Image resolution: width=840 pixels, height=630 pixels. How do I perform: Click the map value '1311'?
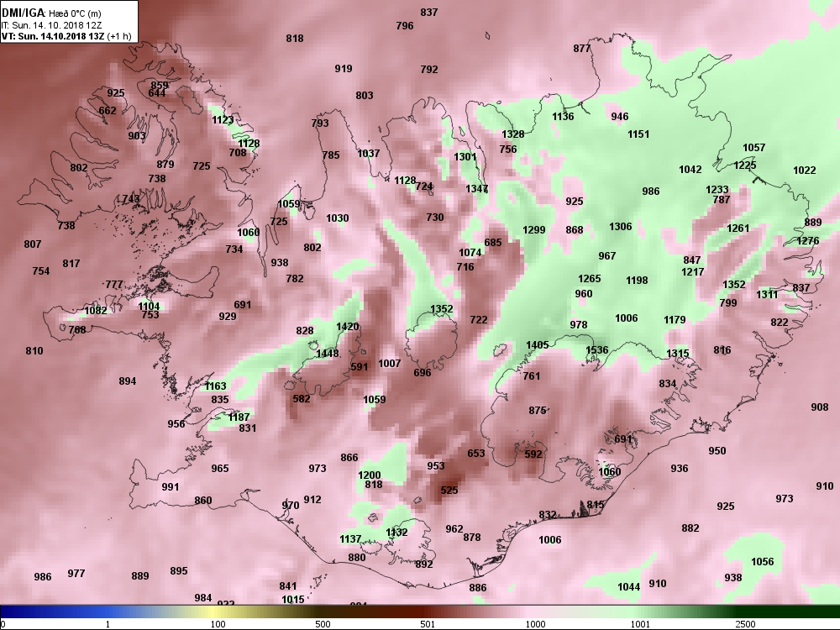pos(767,294)
